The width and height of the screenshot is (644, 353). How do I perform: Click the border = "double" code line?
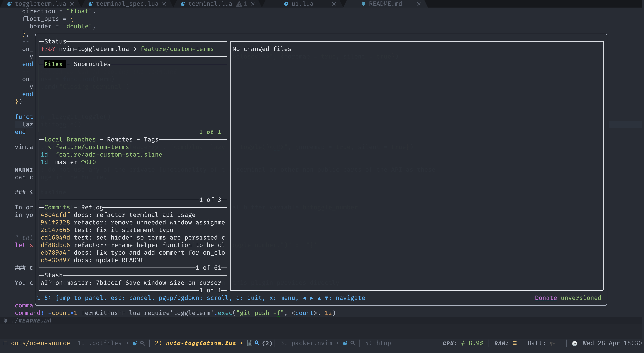click(63, 26)
